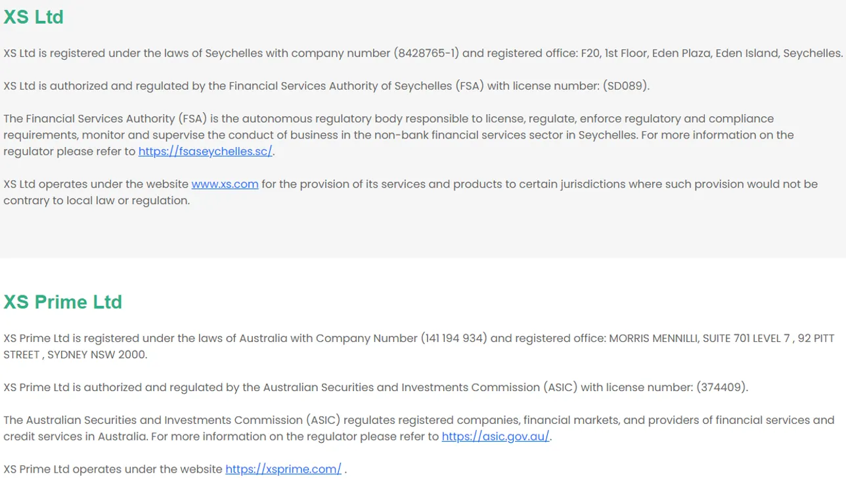Image resolution: width=846 pixels, height=504 pixels.
Task: Open the xsprime.com website link
Action: click(x=283, y=469)
